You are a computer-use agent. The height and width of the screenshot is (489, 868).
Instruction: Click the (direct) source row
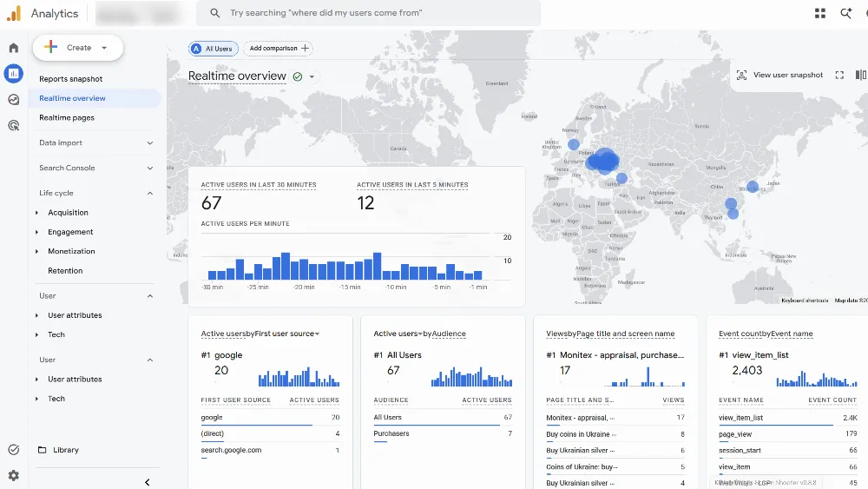(x=270, y=433)
